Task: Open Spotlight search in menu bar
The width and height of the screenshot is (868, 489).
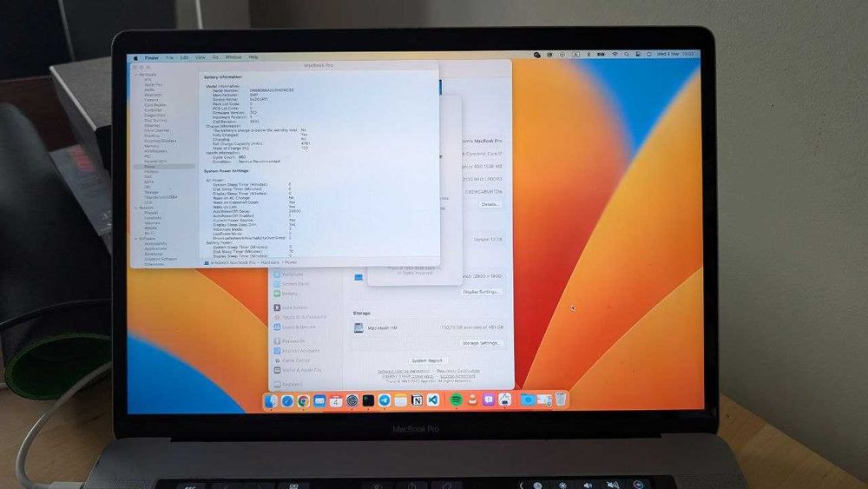Action: tap(626, 54)
